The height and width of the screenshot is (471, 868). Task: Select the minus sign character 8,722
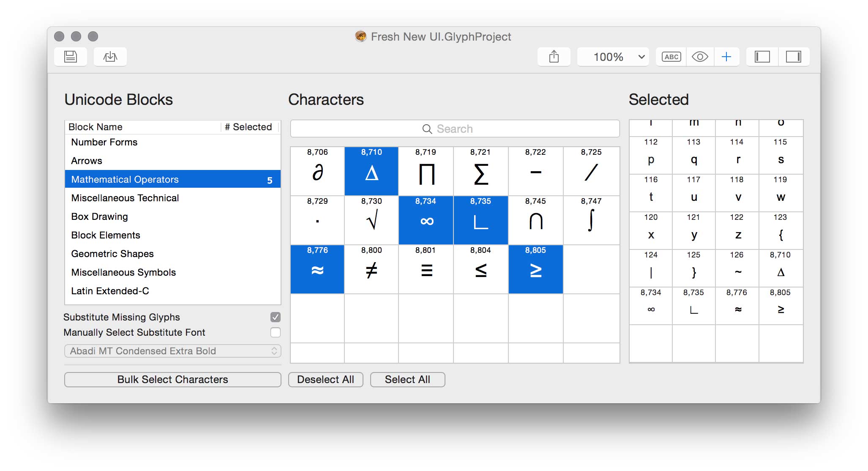click(536, 171)
